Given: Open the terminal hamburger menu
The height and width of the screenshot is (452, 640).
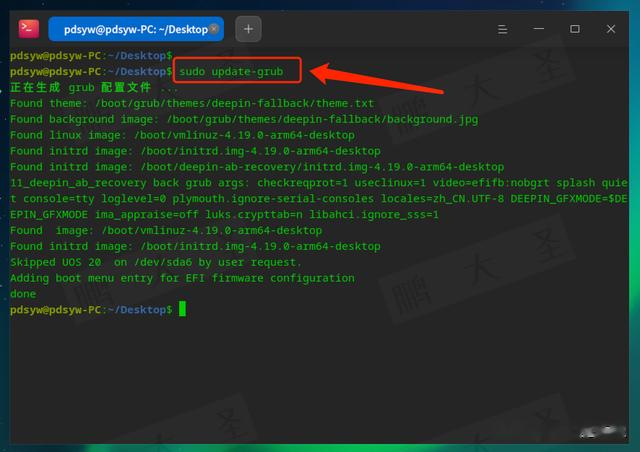Looking at the screenshot, I should [x=502, y=29].
